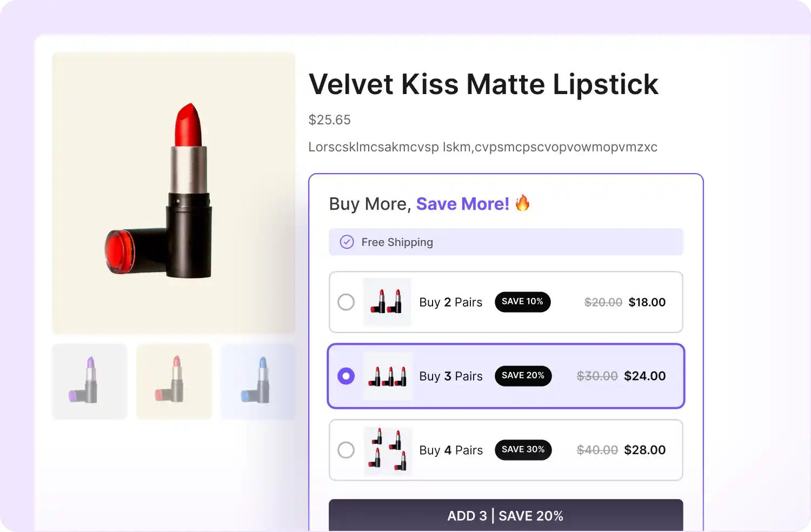The width and height of the screenshot is (811, 532).
Task: Click the SAVE 30% badge
Action: (523, 450)
